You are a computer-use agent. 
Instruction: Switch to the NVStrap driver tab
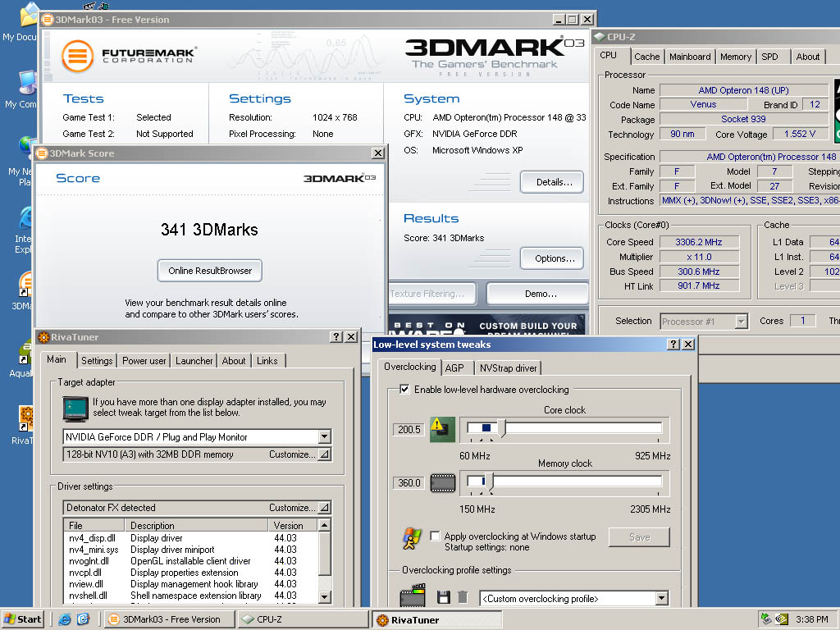click(x=508, y=368)
